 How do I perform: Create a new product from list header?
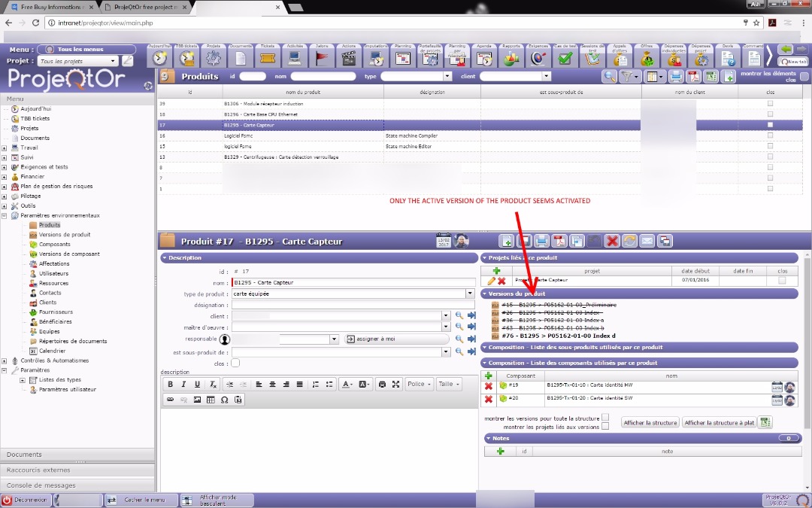(729, 77)
